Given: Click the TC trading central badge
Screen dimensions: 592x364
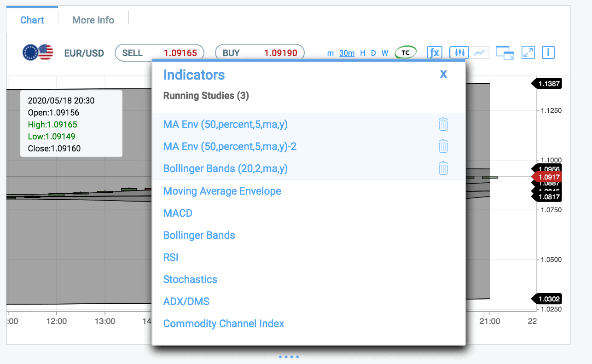Looking at the screenshot, I should coord(406,52).
